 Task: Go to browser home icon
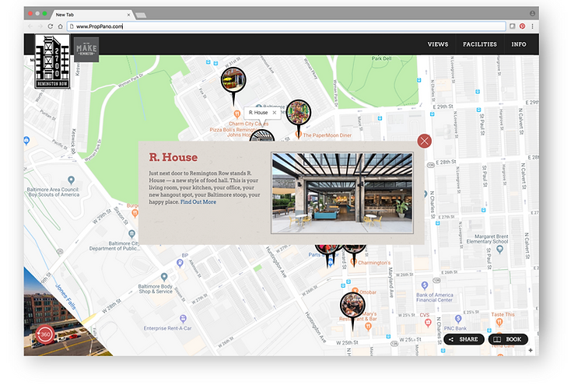click(60, 26)
